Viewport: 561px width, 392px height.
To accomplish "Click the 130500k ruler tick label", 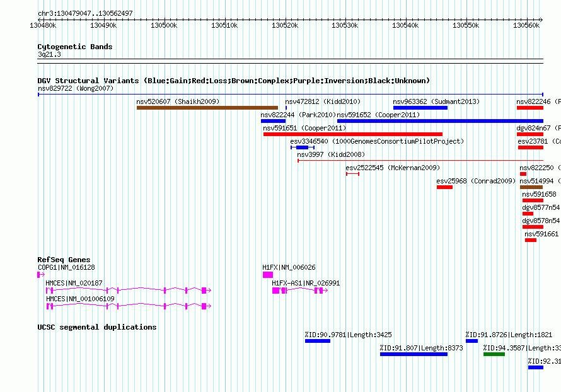I will (x=164, y=25).
